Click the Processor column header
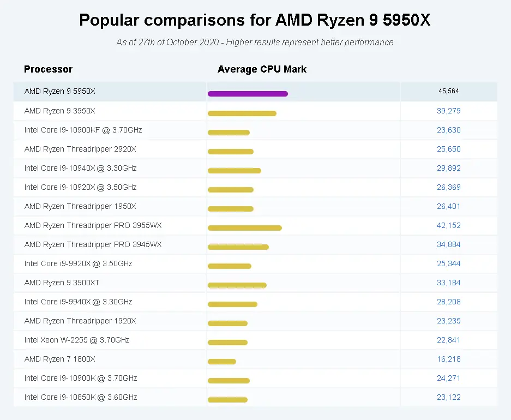 tap(48, 69)
